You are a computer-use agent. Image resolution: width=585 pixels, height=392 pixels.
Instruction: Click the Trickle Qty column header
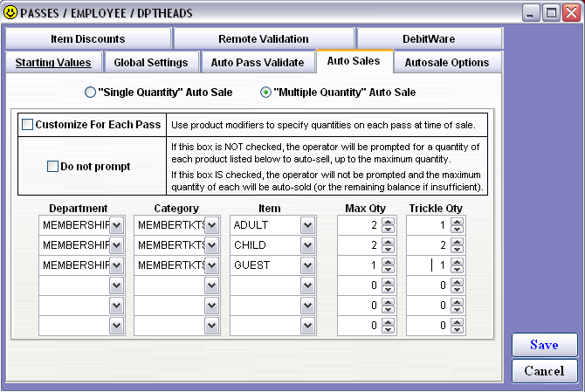(436, 208)
